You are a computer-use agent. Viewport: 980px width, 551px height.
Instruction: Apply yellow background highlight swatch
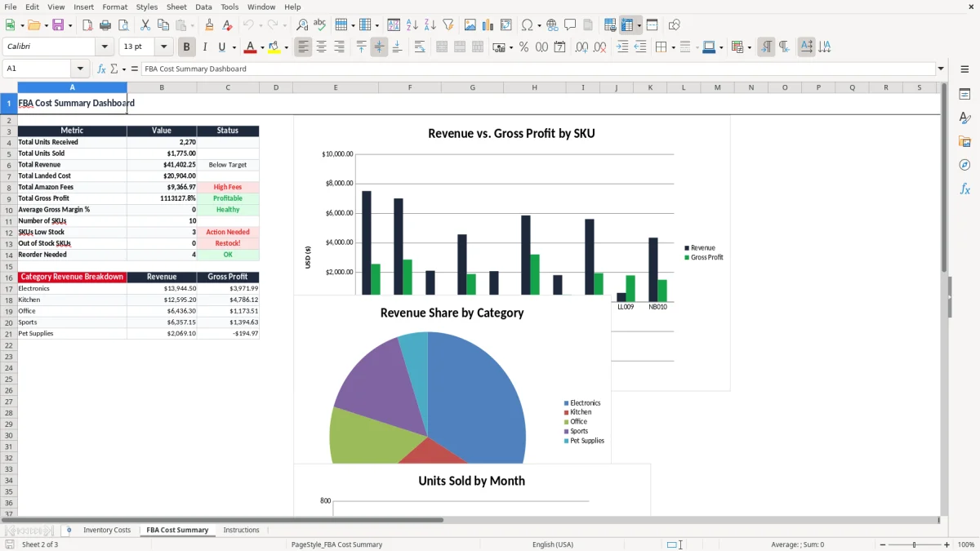[275, 47]
